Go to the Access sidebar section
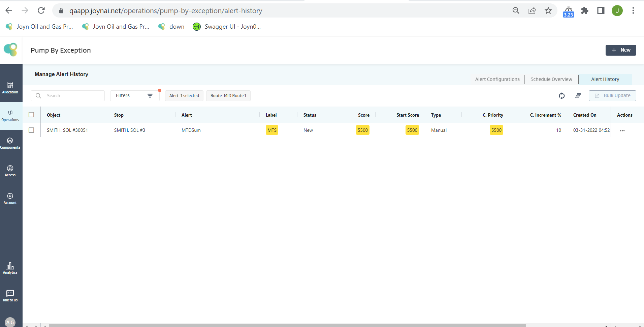Image resolution: width=644 pixels, height=327 pixels. 10,171
